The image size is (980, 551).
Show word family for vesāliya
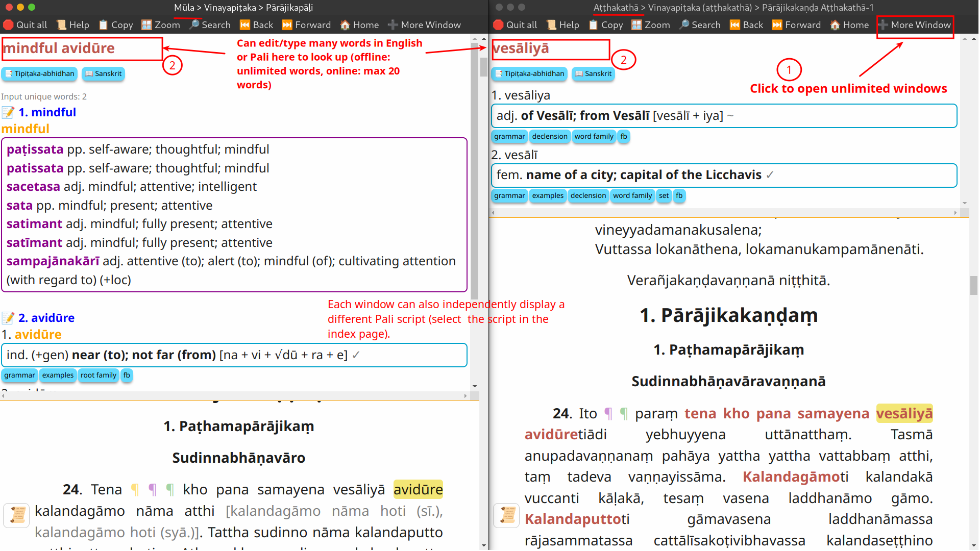pyautogui.click(x=594, y=136)
